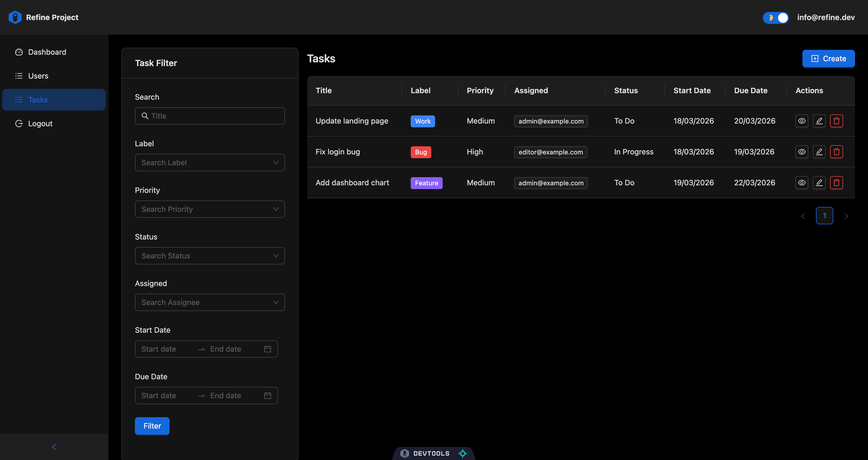868x460 pixels.
Task: Open the Search Priority dropdown
Action: click(210, 209)
